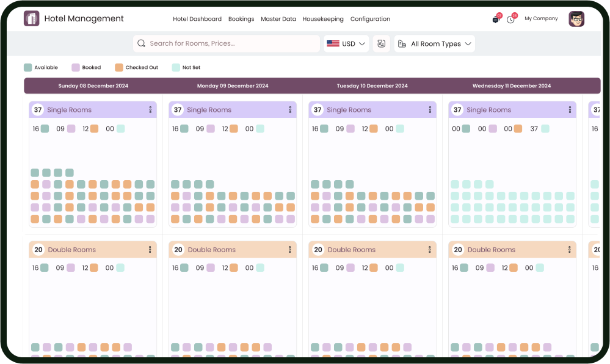
Task: Open the clock activities icon
Action: tap(510, 20)
